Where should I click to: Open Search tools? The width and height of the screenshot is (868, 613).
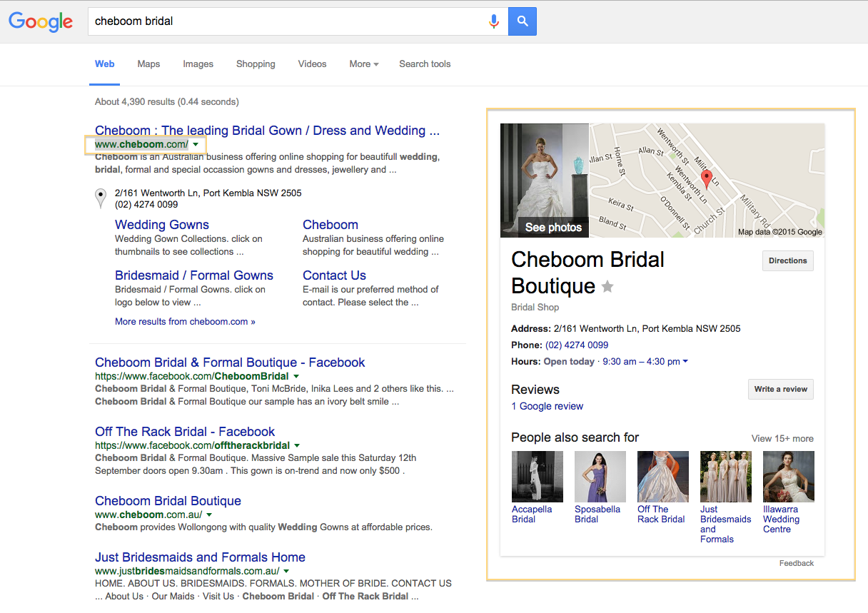click(425, 64)
